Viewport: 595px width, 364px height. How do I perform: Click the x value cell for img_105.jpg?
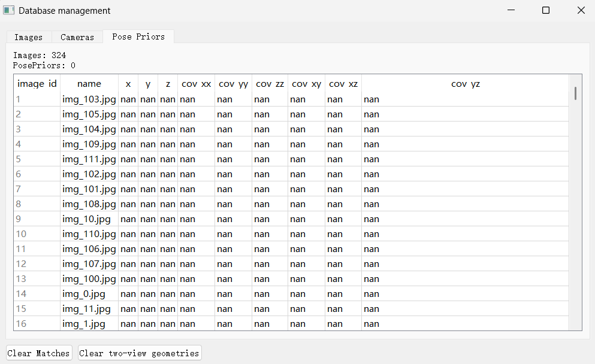[x=128, y=114]
